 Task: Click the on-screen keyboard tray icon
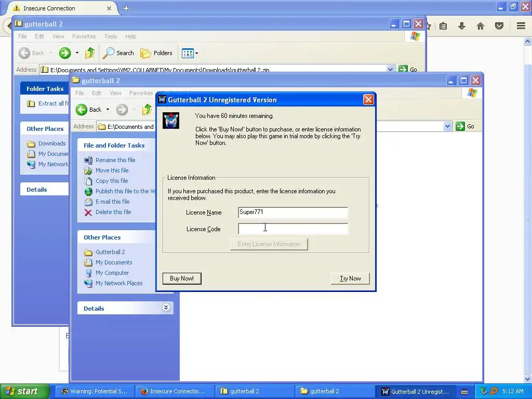click(464, 392)
